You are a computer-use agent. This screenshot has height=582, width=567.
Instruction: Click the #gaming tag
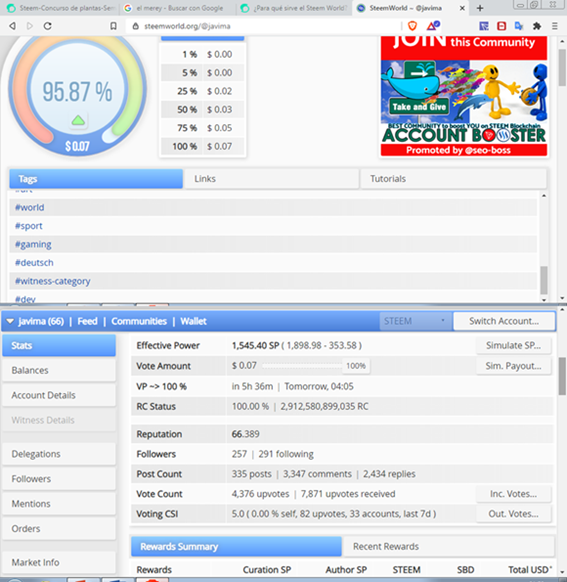click(33, 245)
